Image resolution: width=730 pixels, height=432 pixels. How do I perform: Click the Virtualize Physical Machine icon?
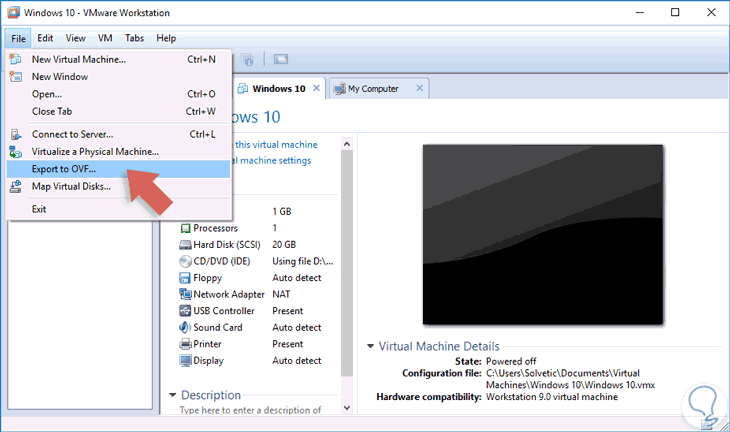15,152
